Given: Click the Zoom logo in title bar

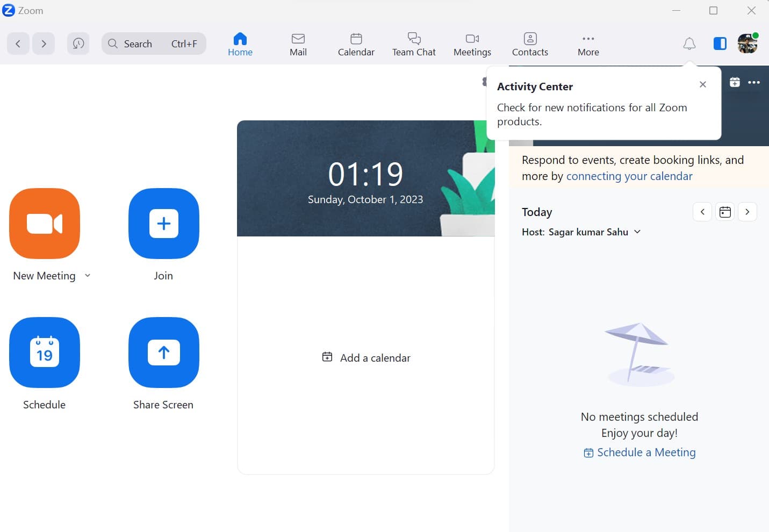Looking at the screenshot, I should pos(9,10).
